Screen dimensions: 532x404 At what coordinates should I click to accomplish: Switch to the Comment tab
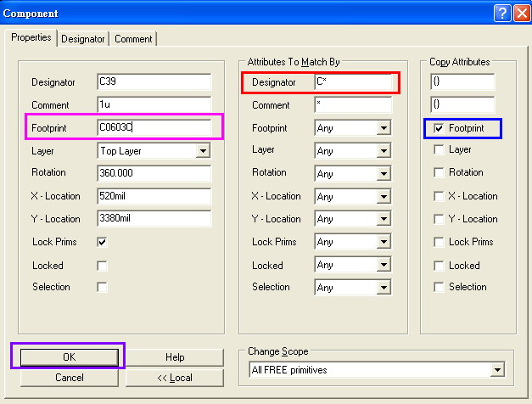point(133,39)
